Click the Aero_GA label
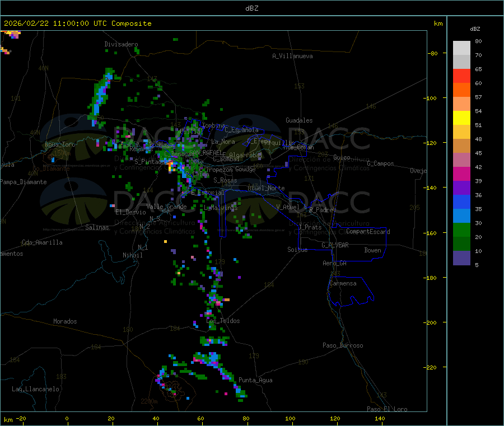The image size is (504, 426). point(335,263)
